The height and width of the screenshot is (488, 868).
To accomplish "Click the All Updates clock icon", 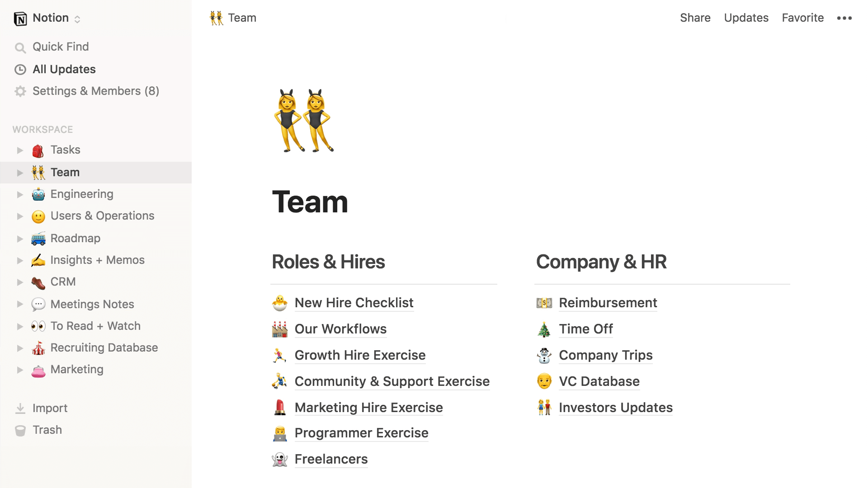I will 21,69.
